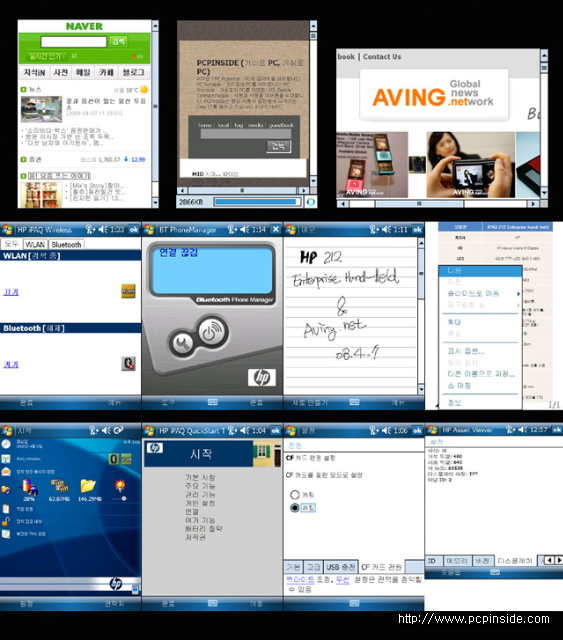Click the gold WLAN power icon
563x640 pixels.
(128, 291)
